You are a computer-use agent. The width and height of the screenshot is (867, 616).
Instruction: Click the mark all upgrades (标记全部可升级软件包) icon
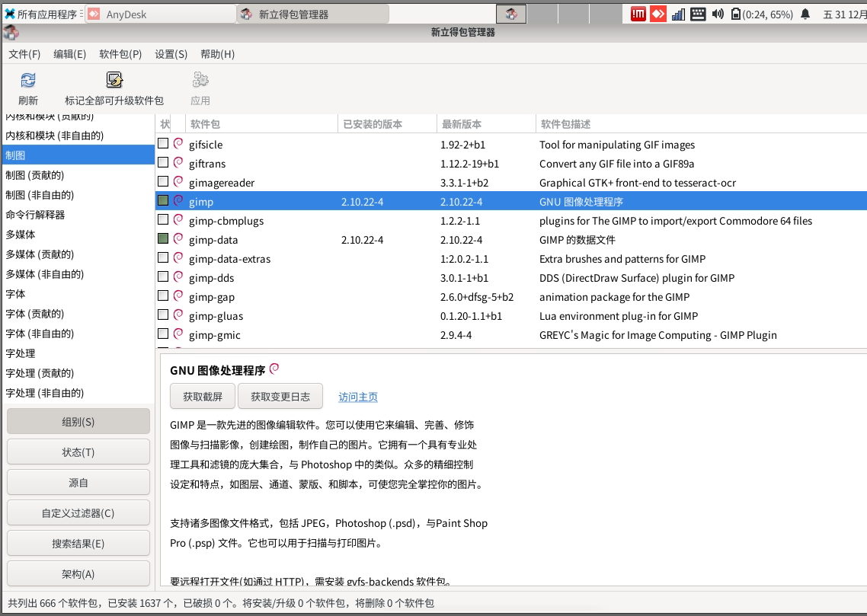pyautogui.click(x=114, y=80)
